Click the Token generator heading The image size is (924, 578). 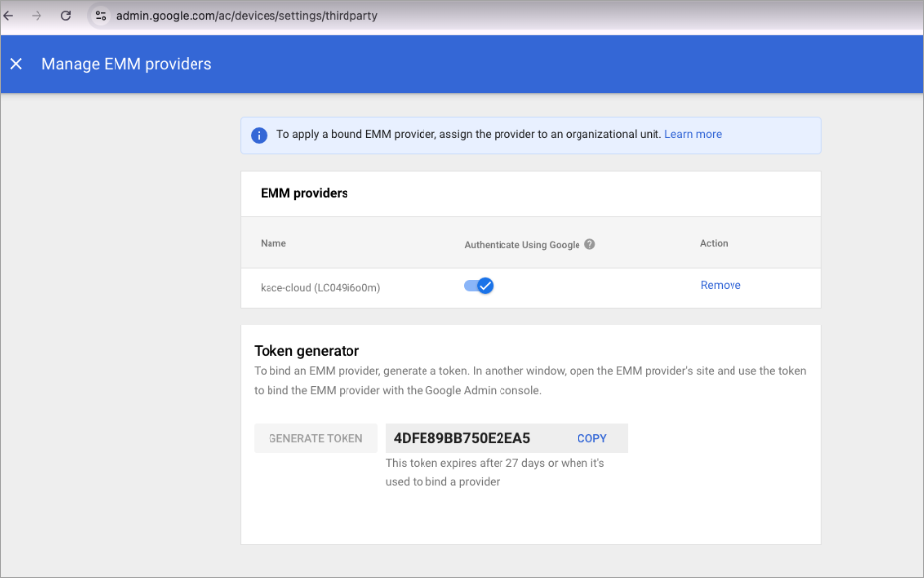click(x=306, y=351)
